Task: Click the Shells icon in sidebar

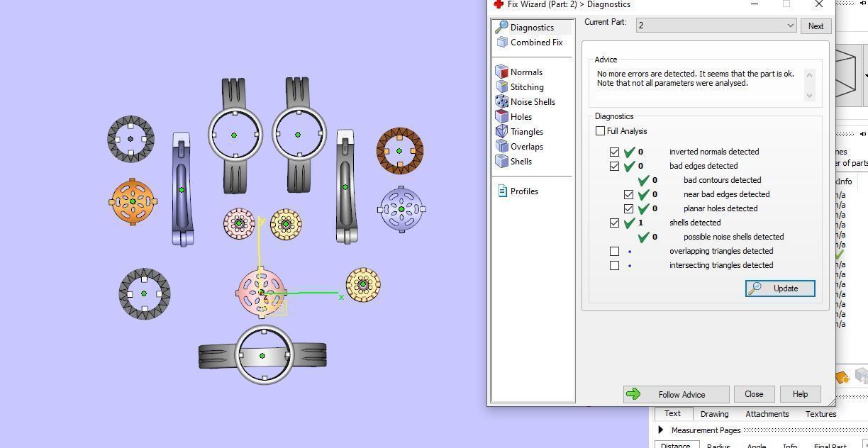Action: [x=501, y=162]
